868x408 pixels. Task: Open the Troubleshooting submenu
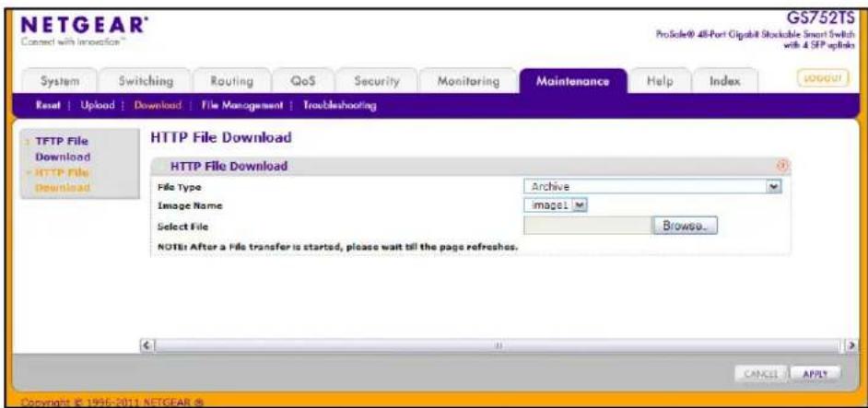[339, 105]
